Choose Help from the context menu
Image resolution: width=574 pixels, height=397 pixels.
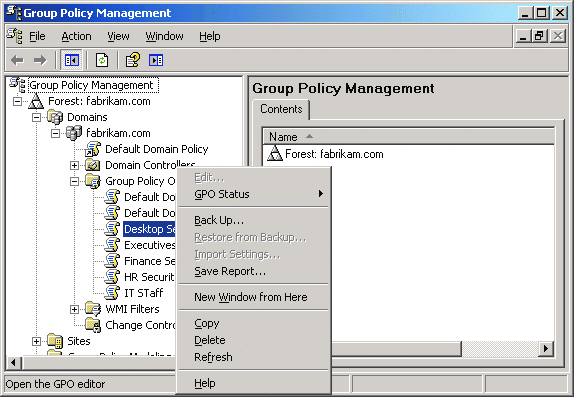254,383
